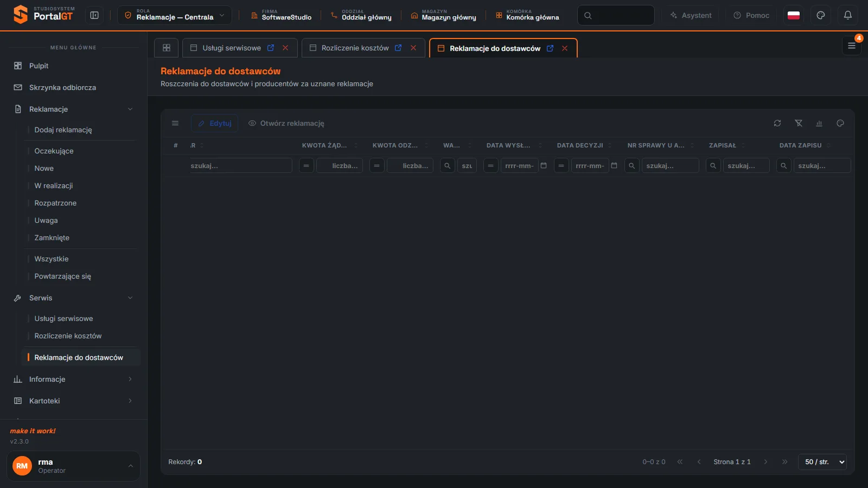Expand the Informacje menu section

coord(130,379)
